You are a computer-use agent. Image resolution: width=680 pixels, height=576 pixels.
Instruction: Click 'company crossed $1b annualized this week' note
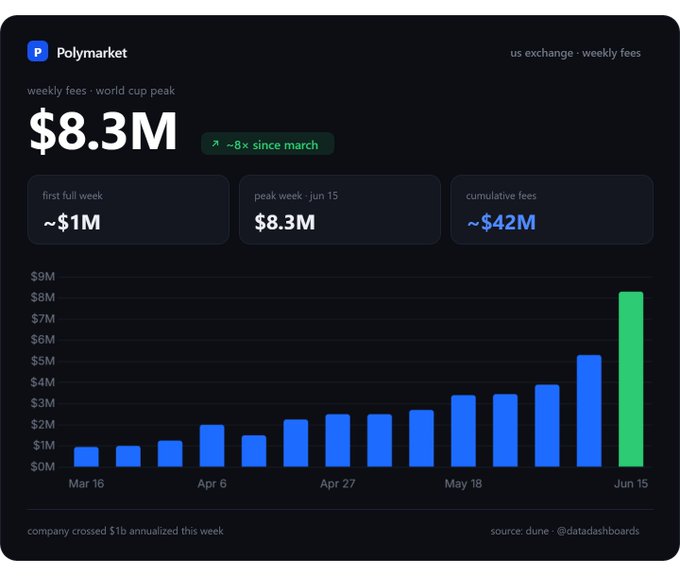pos(125,531)
